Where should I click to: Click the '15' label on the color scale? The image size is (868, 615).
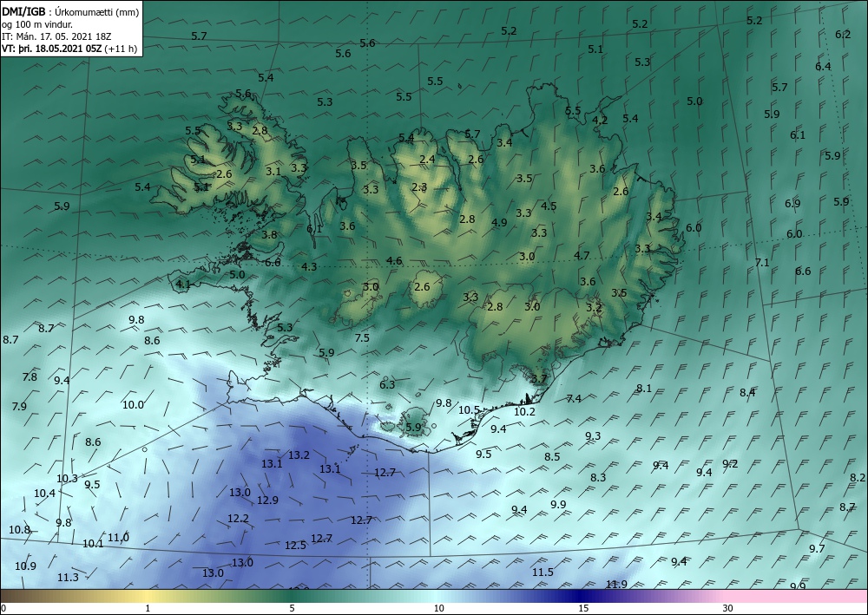583,608
